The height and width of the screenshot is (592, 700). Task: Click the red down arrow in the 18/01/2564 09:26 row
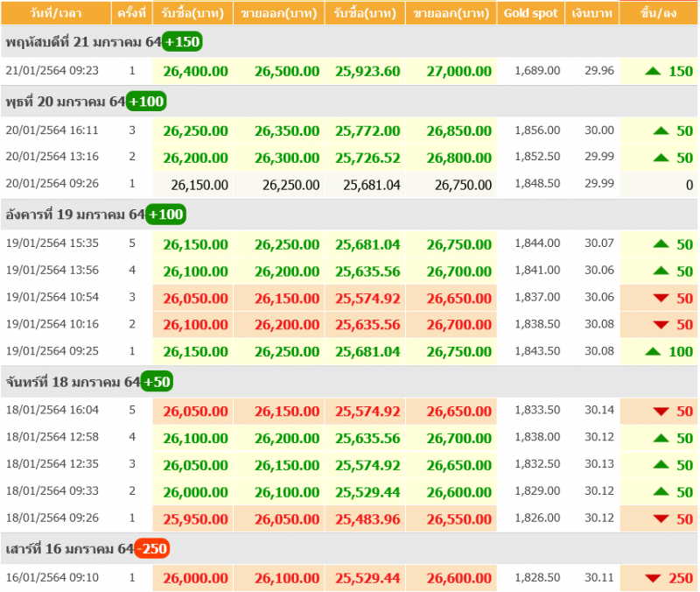tap(661, 519)
